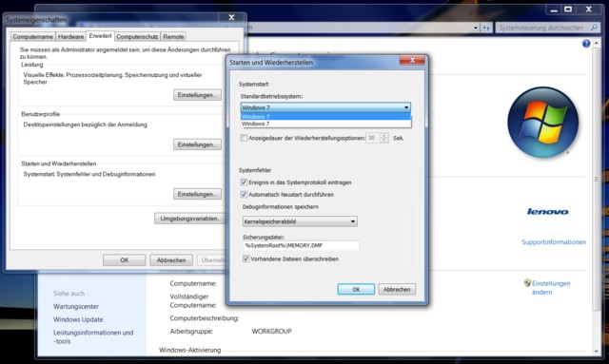Toggle Automatisch Neustart durchführen checkbox
This screenshot has height=364, width=609.
coord(244,195)
